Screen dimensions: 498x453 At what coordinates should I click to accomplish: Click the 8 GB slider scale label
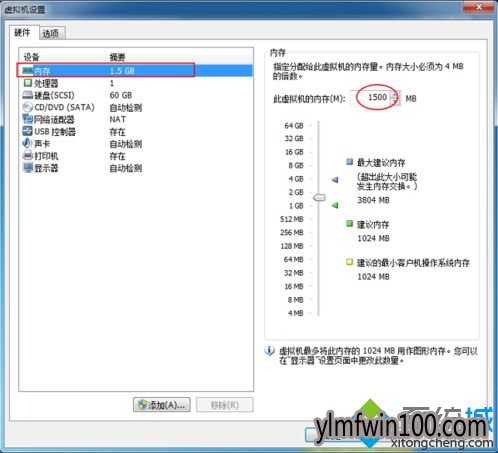point(296,165)
